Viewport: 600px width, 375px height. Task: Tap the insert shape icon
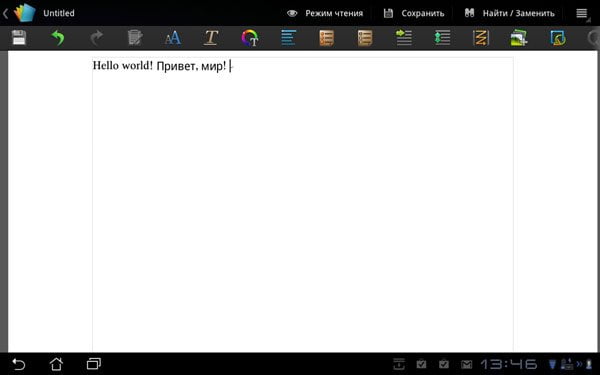(558, 38)
